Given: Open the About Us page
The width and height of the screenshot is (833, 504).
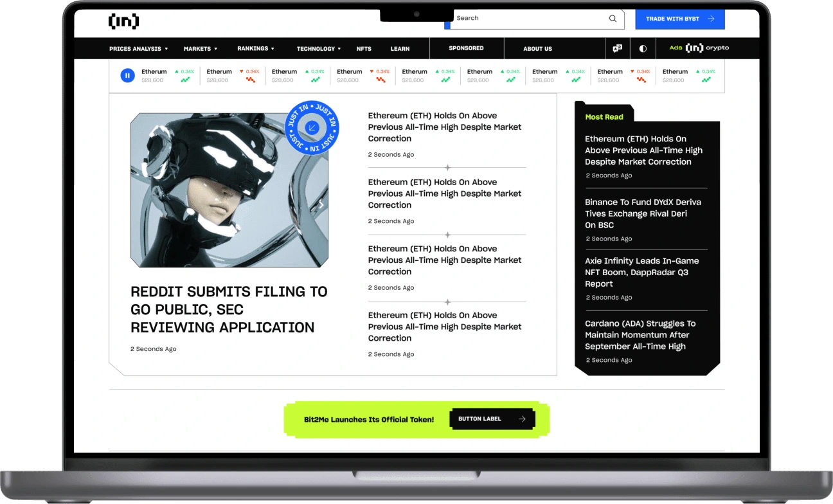Looking at the screenshot, I should 537,49.
